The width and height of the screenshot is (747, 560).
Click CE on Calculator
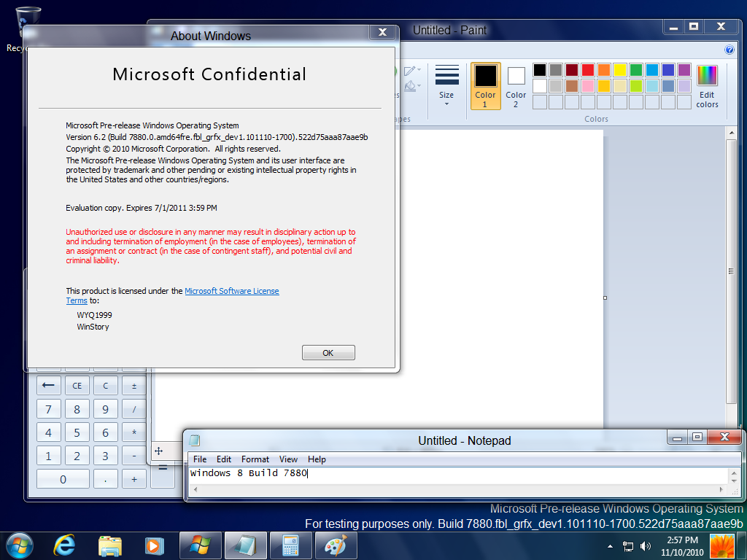coord(77,385)
